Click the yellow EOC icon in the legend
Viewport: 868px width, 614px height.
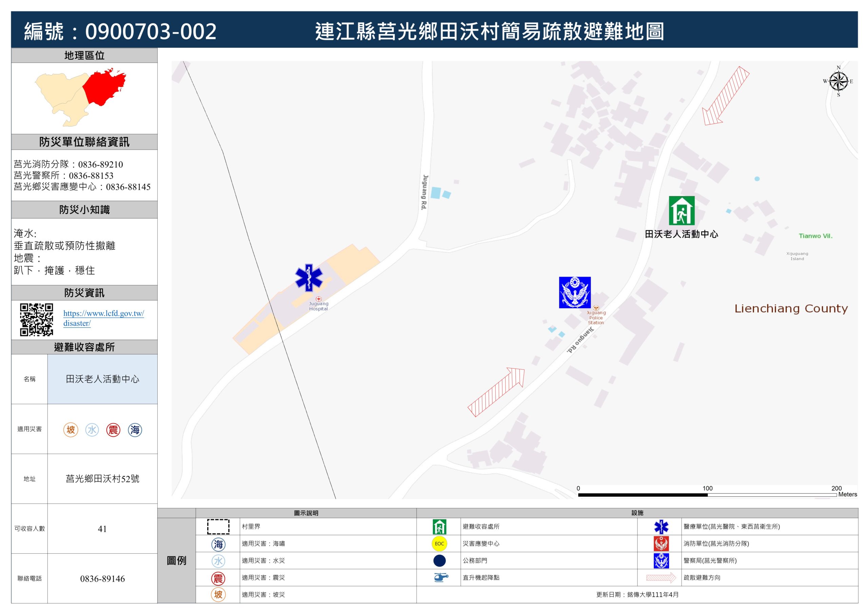[x=439, y=544]
